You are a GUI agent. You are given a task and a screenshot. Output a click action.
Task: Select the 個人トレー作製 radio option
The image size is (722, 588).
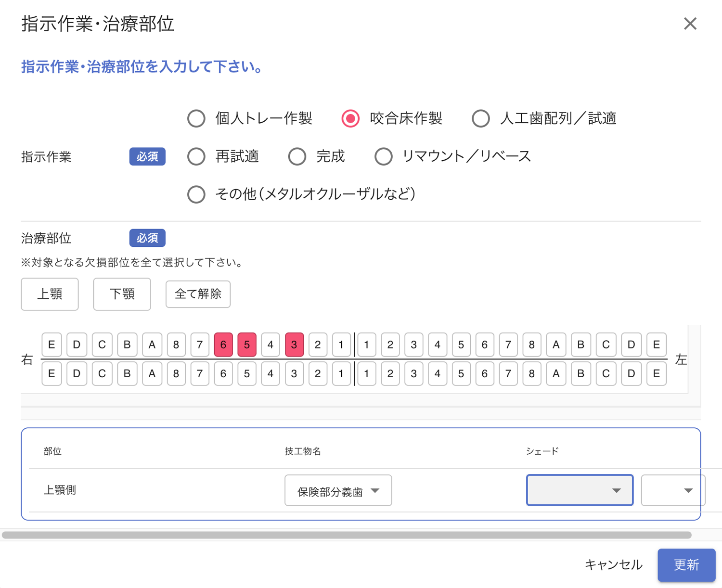(196, 118)
